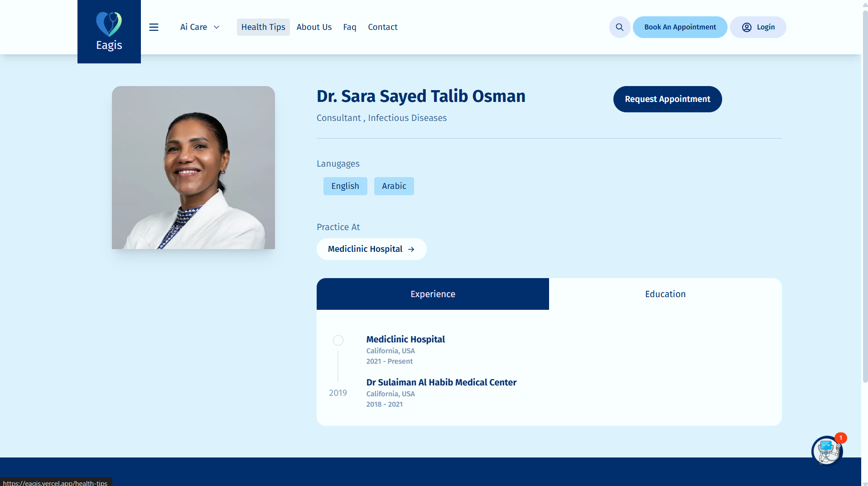This screenshot has width=868, height=486.
Task: Expand the Ai Care dropdown chevron
Action: [217, 27]
